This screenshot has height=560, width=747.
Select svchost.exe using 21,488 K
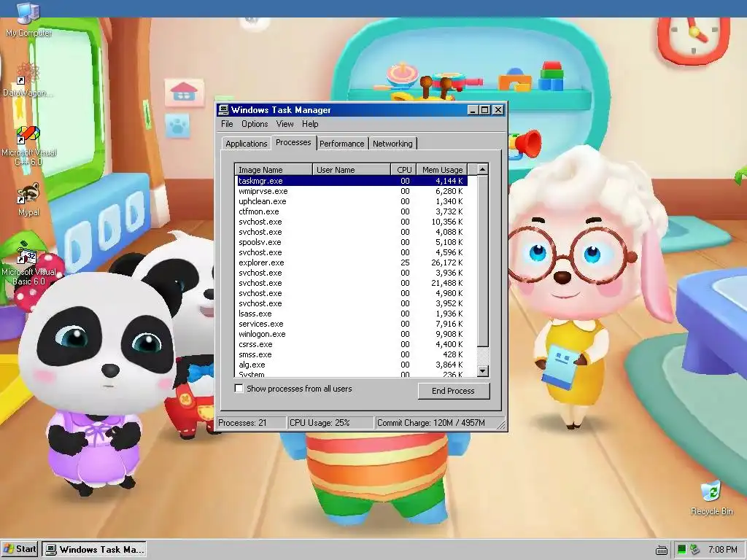352,283
